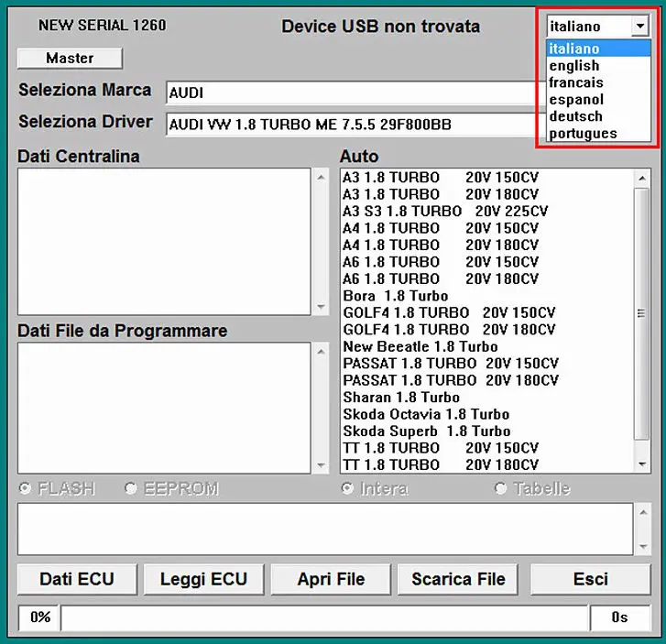Open the Seleziona Driver combo box

click(x=356, y=124)
